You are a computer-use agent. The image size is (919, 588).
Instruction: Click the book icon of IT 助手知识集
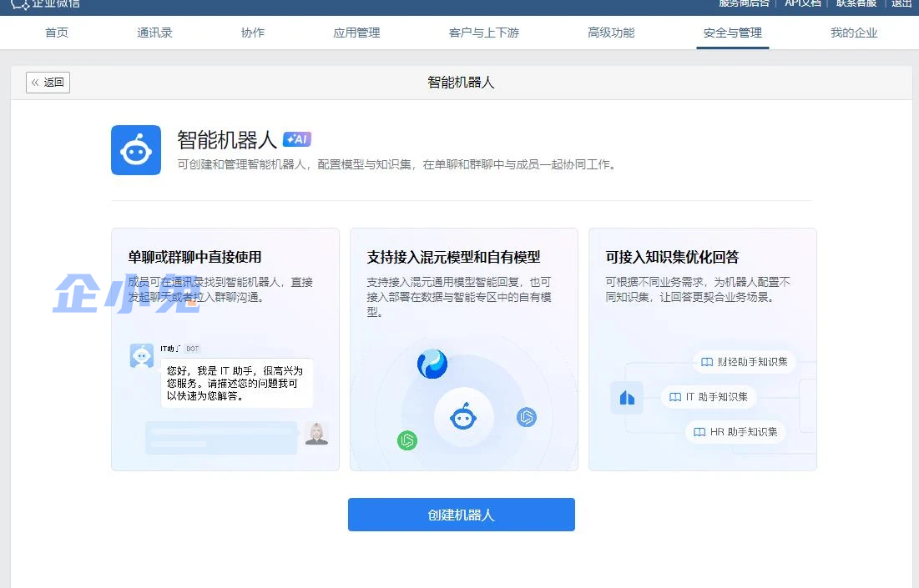(x=675, y=397)
